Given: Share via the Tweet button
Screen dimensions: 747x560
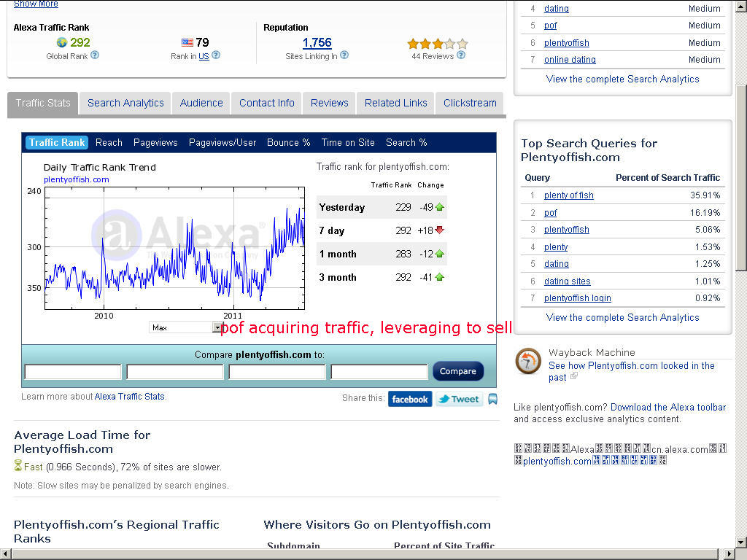Looking at the screenshot, I should click(460, 399).
